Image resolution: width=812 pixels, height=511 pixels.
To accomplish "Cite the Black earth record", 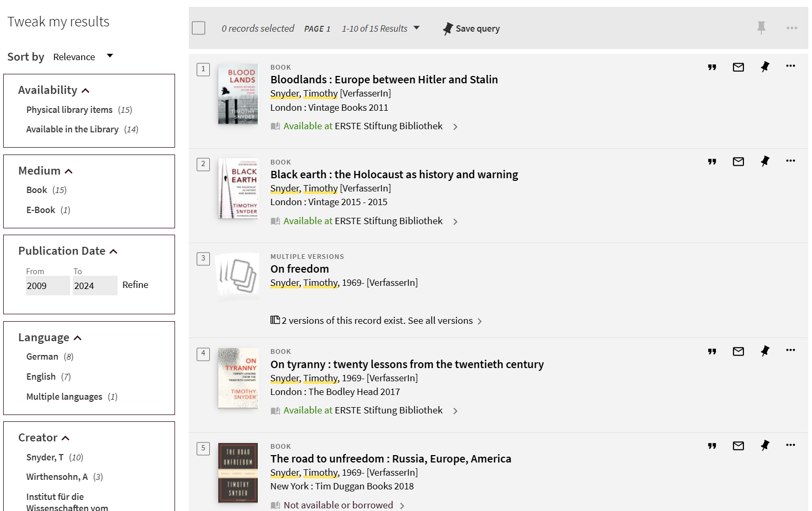I will click(x=712, y=161).
